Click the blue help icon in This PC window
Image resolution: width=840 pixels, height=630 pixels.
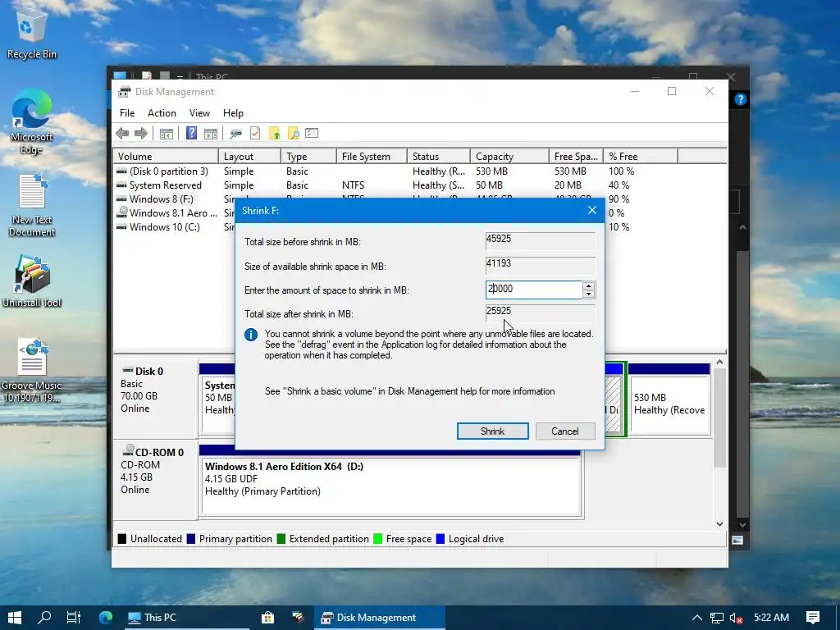tap(741, 99)
